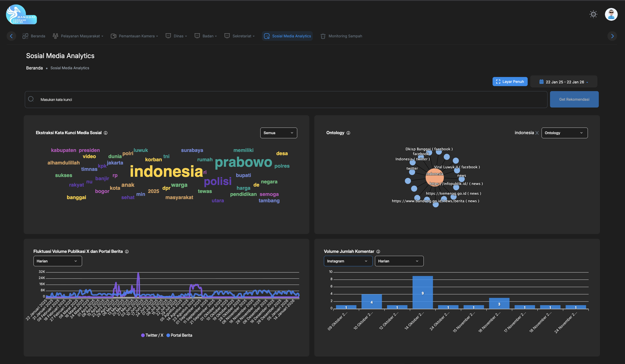This screenshot has width=625, height=364.
Task: Open the Dinas navigation menu
Action: point(176,36)
